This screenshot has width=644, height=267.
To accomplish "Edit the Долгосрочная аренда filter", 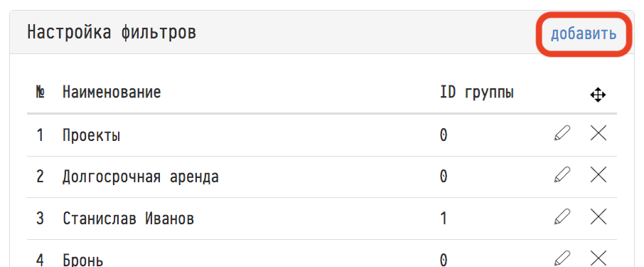I will [x=562, y=175].
